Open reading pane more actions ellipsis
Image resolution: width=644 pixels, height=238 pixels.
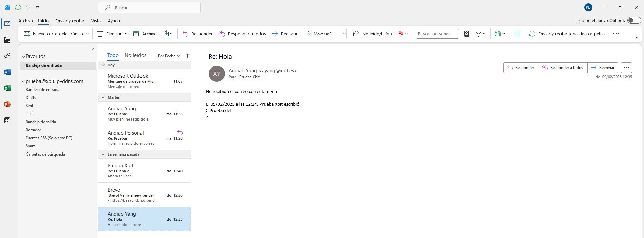pos(626,68)
